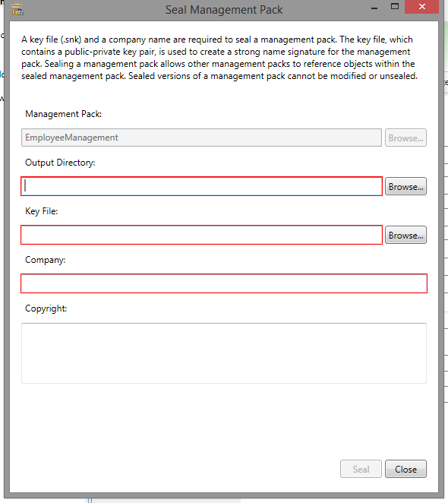
Task: Click the 'Copyright:' label
Action: coord(46,308)
